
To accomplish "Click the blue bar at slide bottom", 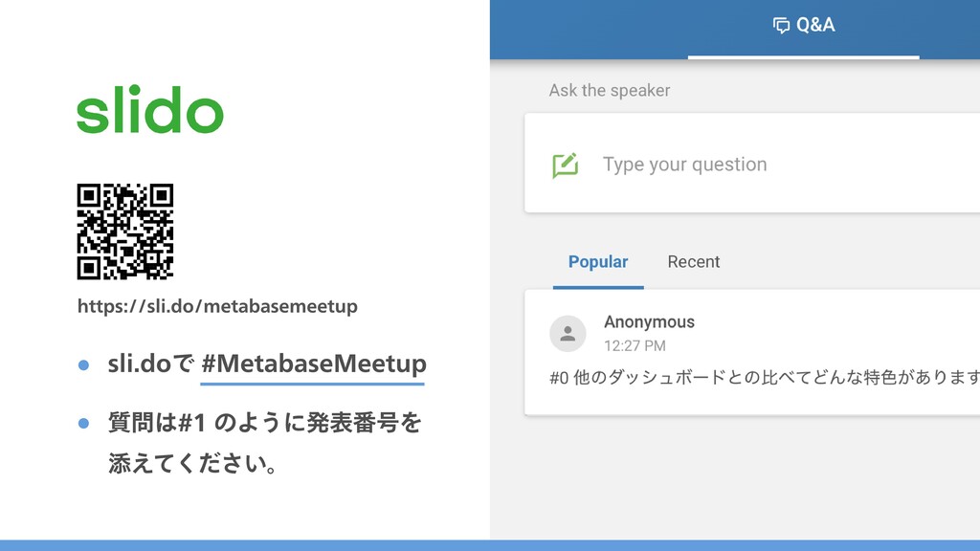I will click(x=490, y=545).
